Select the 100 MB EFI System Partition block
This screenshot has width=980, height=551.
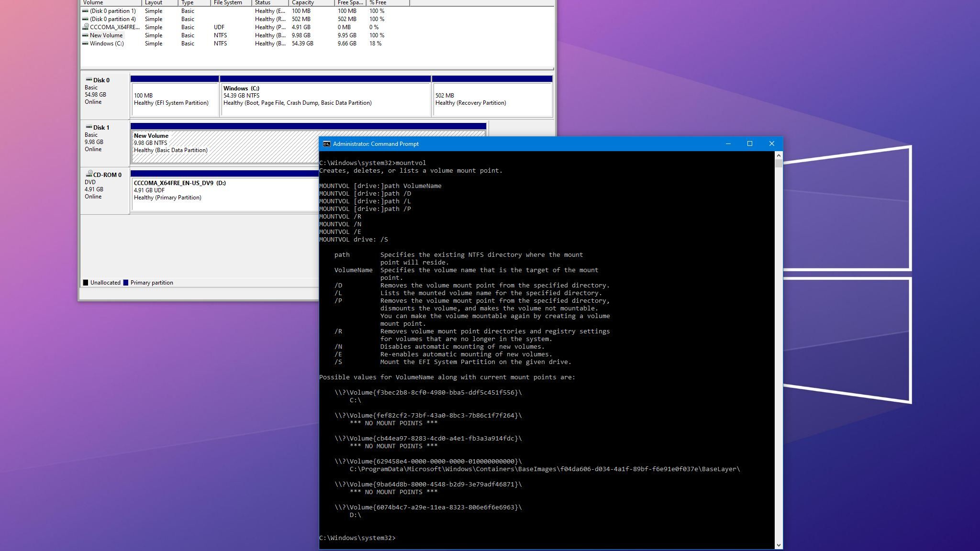coord(175,99)
